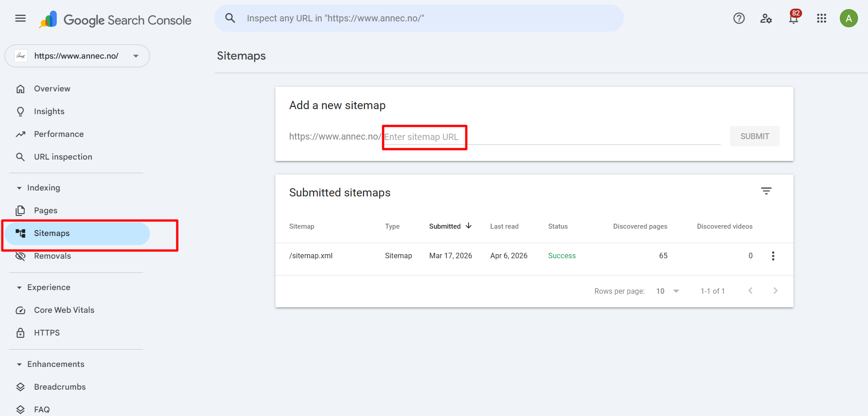Open the sitemap row three-dot menu
The height and width of the screenshot is (416, 868).
(773, 256)
